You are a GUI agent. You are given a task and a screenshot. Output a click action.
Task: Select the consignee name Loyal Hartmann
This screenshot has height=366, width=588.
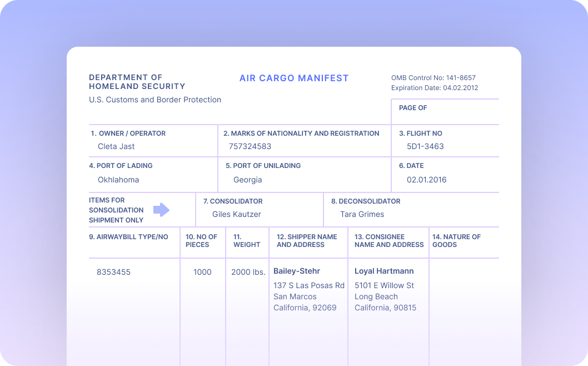pos(384,271)
